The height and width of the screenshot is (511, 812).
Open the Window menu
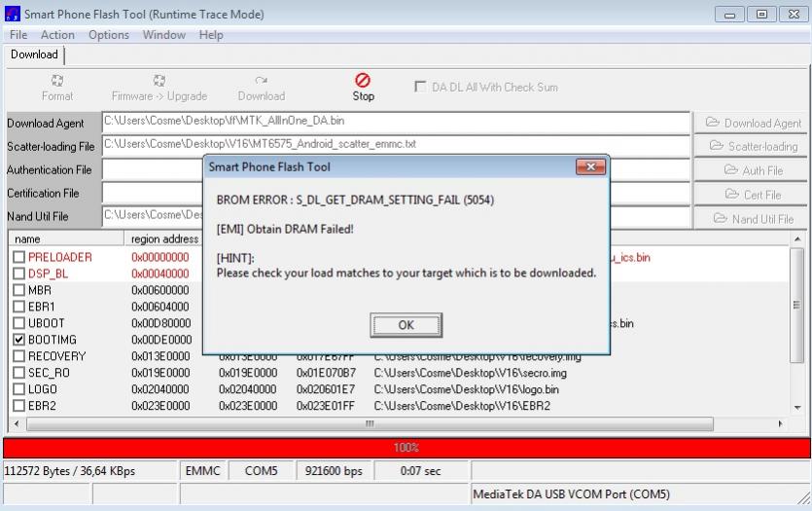tap(164, 35)
